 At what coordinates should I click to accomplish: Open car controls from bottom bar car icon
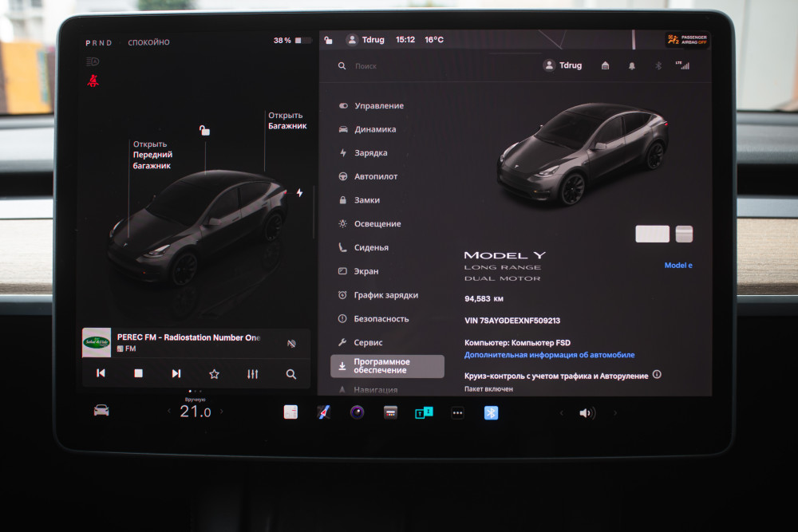101,411
